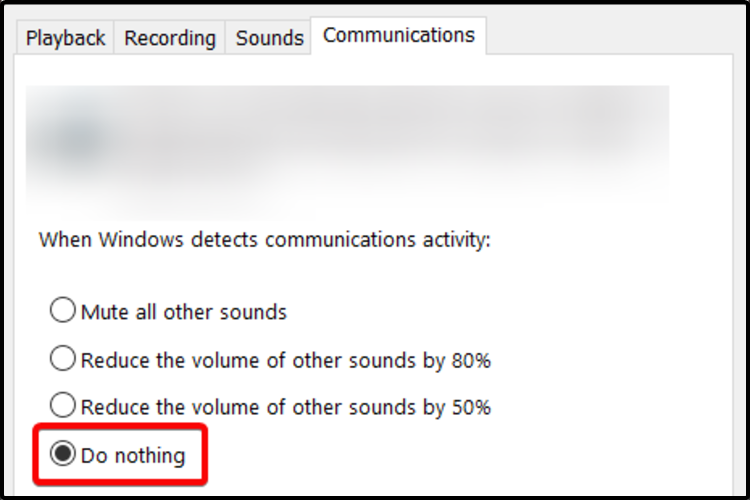This screenshot has height=500, width=750.
Task: Click the 'When Windows detects communications activity' heading
Action: click(265, 241)
